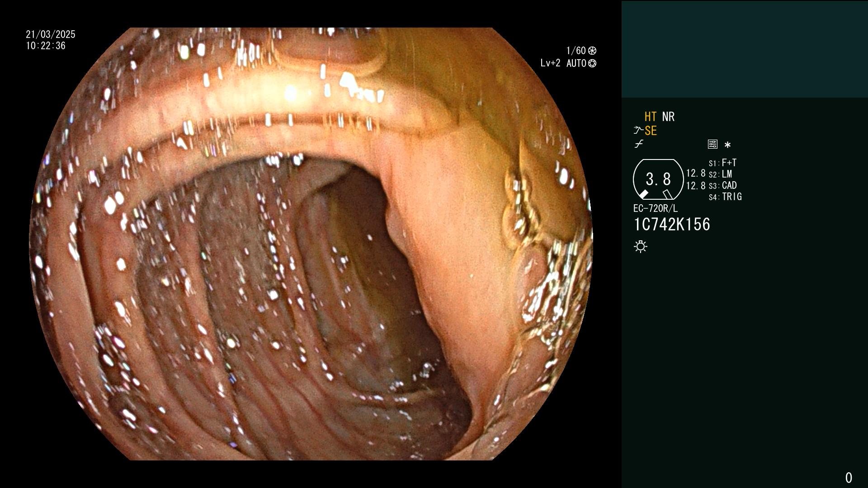Click the brightness level Lv+2
The height and width of the screenshot is (488, 868).
point(550,63)
